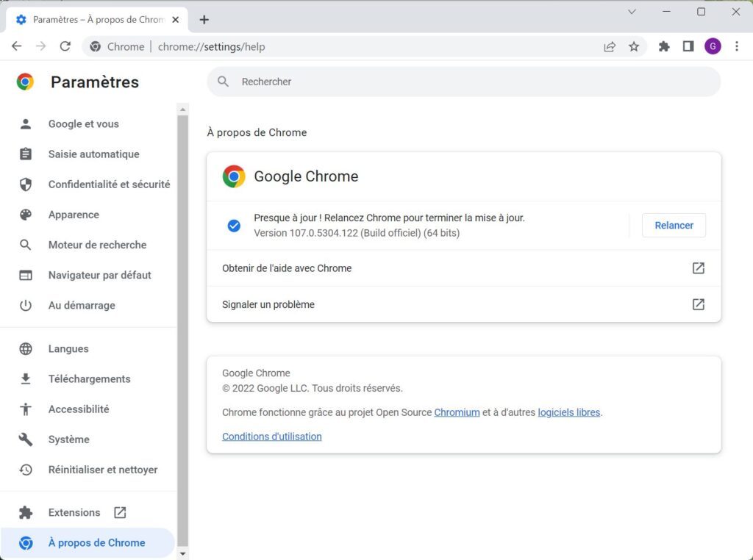Image resolution: width=753 pixels, height=560 pixels.
Task: Open the profile avatar G
Action: (x=713, y=46)
